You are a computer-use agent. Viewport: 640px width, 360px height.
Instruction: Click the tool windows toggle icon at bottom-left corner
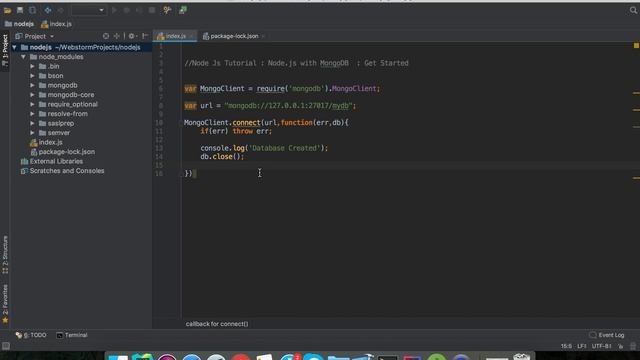click(x=6, y=346)
